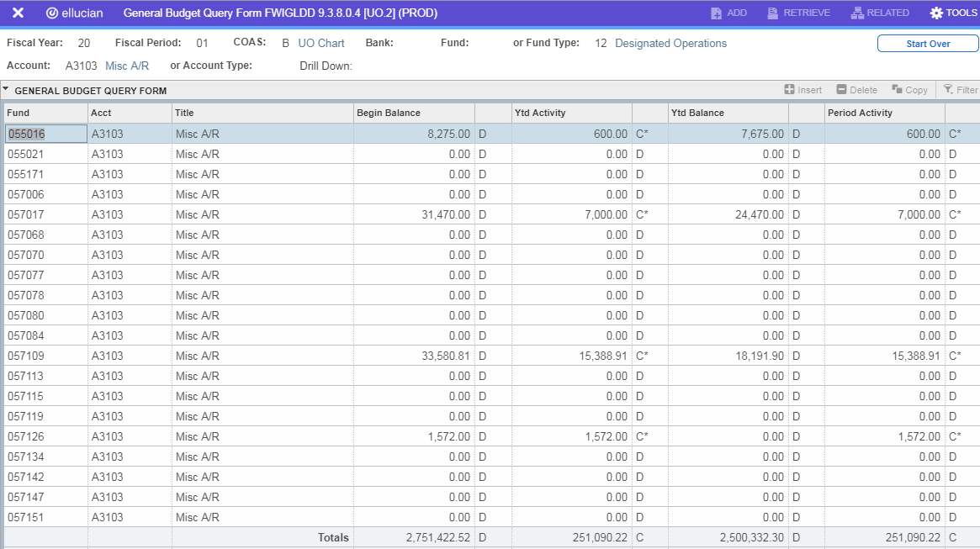Image resolution: width=980 pixels, height=549 pixels.
Task: Click the ADD icon in header
Action: pyautogui.click(x=716, y=13)
